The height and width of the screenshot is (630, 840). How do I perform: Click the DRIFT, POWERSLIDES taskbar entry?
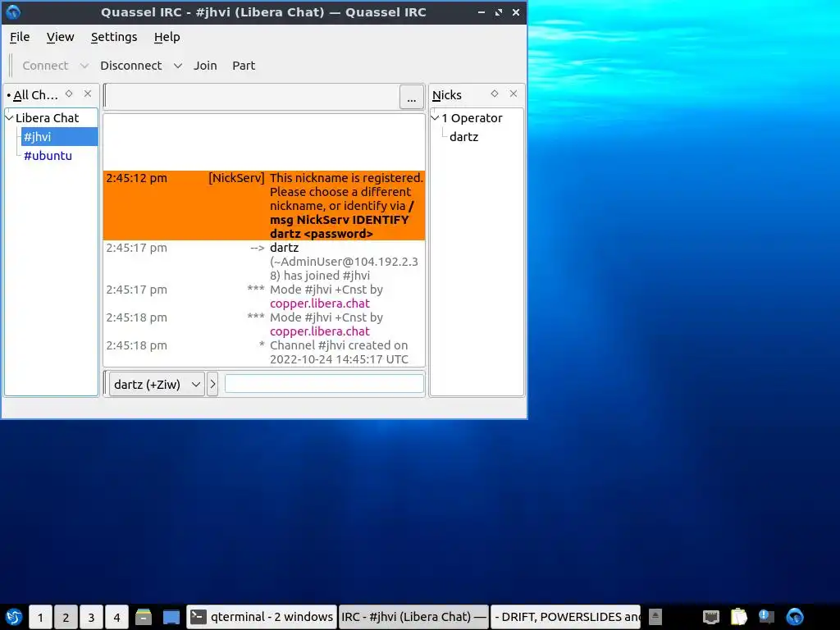point(566,617)
